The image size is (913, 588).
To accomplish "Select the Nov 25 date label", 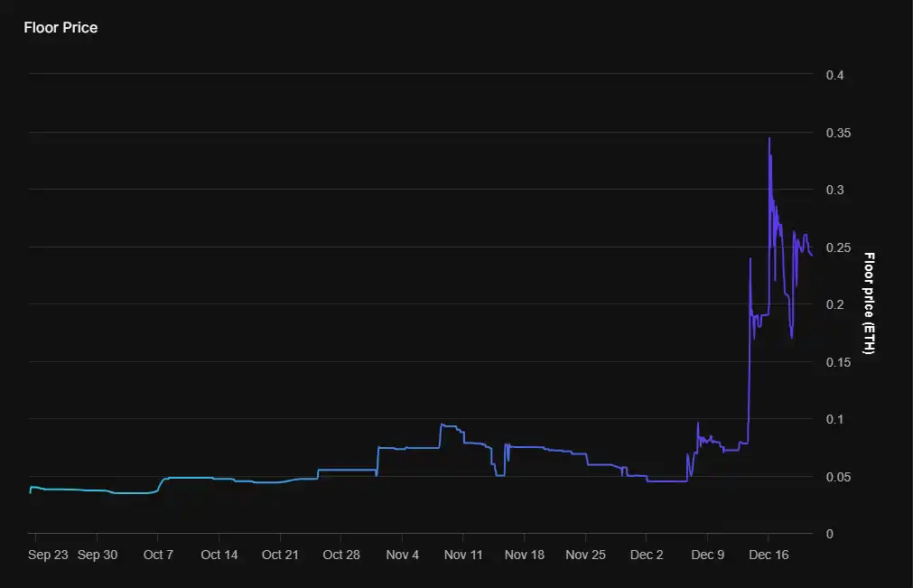I will pyautogui.click(x=585, y=555).
